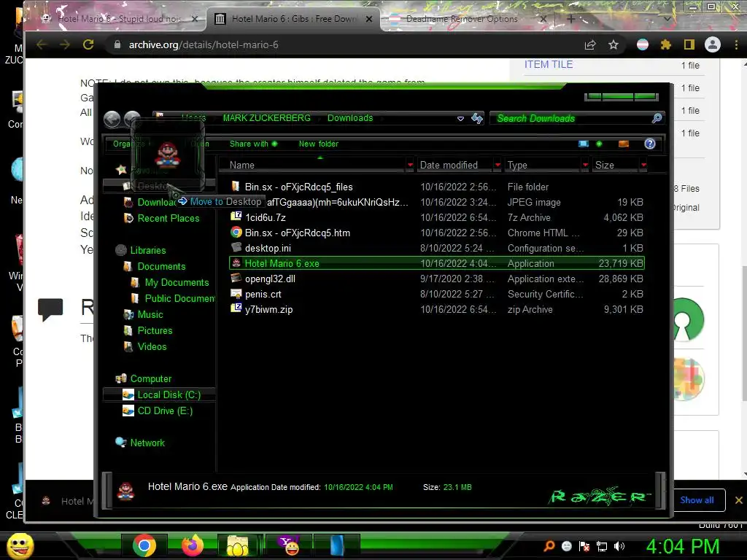Open the Chrome three-dot menu

pyautogui.click(x=737, y=44)
